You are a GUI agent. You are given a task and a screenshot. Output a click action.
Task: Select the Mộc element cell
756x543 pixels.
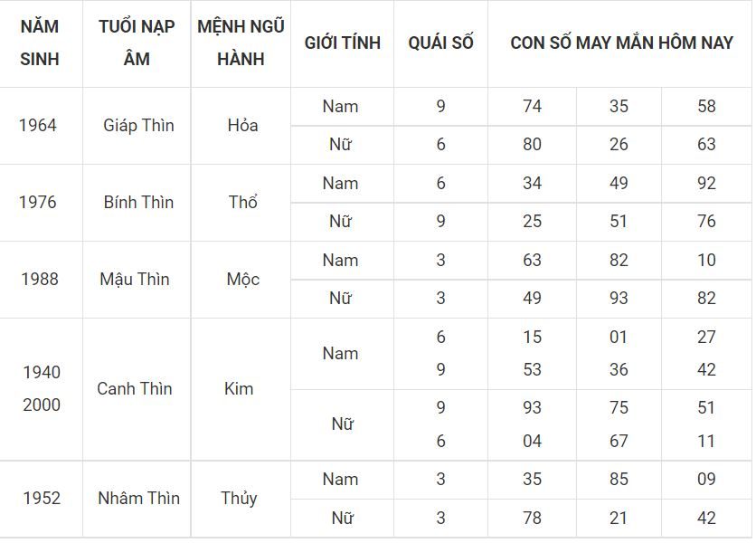(x=242, y=279)
